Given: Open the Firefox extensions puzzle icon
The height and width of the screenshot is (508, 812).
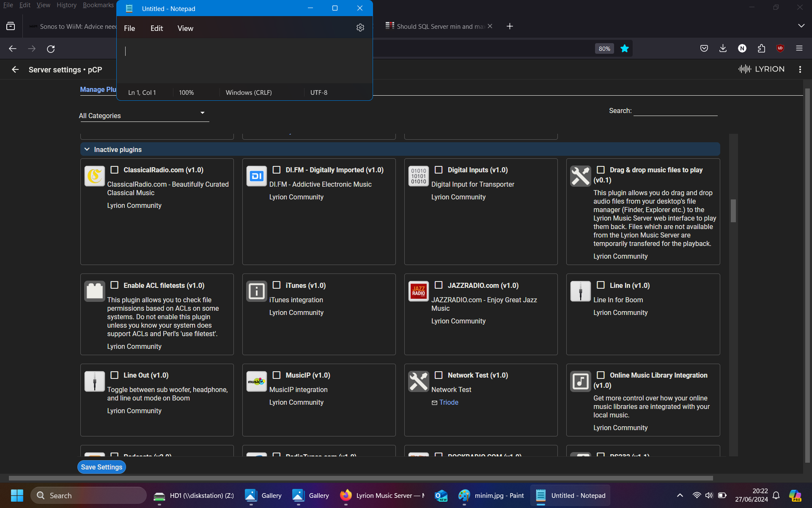Looking at the screenshot, I should tap(761, 48).
